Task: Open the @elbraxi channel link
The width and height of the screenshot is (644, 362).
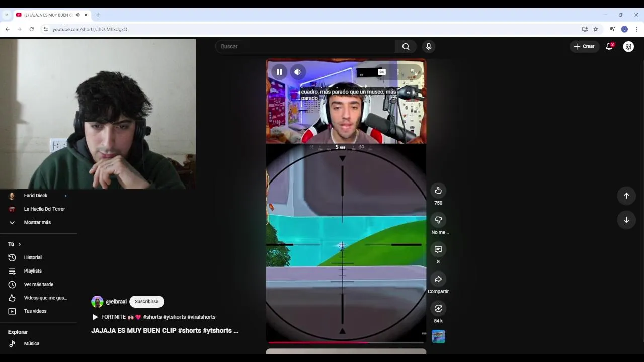Action: click(116, 302)
